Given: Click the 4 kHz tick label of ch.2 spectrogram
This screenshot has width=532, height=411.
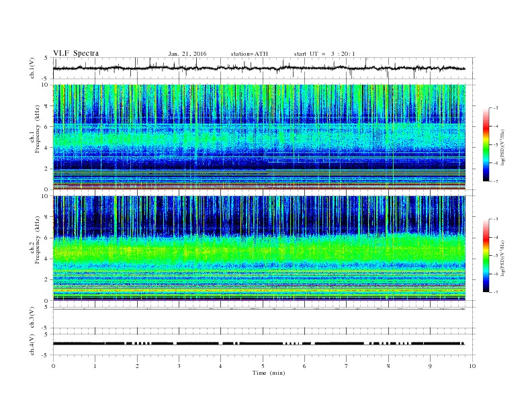Looking at the screenshot, I should click(47, 259).
